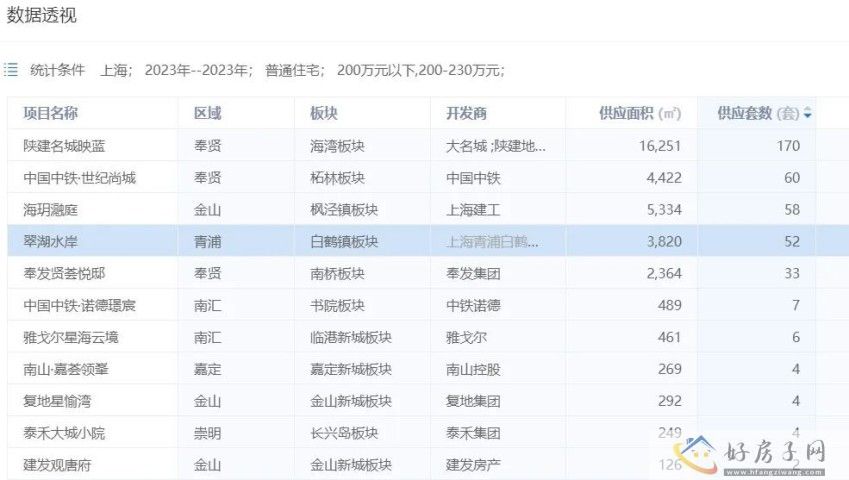Open the 雅戈尔星海云境 project
The height and width of the screenshot is (480, 849).
[70, 337]
